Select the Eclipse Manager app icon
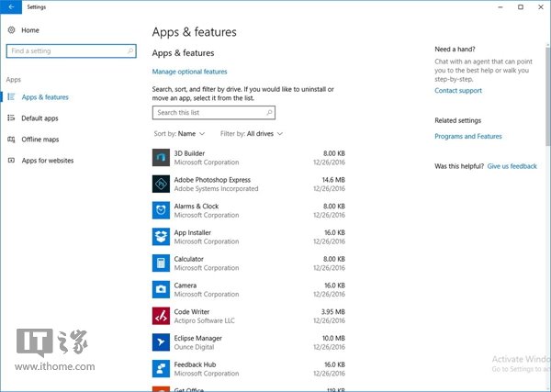The height and width of the screenshot is (392, 551). tap(161, 342)
